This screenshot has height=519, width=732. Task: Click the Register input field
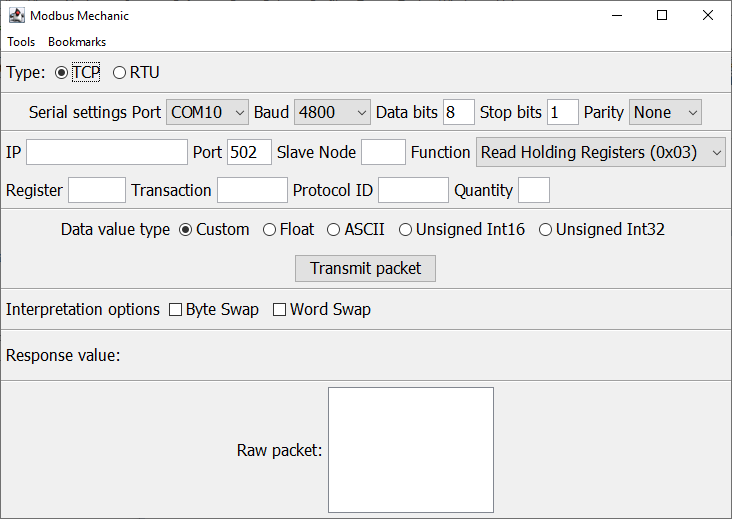(x=97, y=190)
